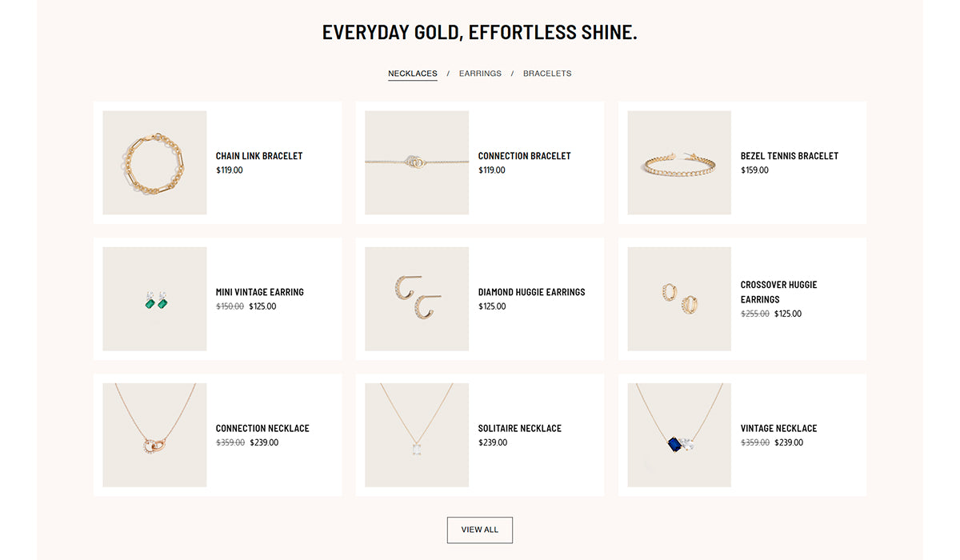
Task: Click the Connection Bracelet photo
Action: 416,162
